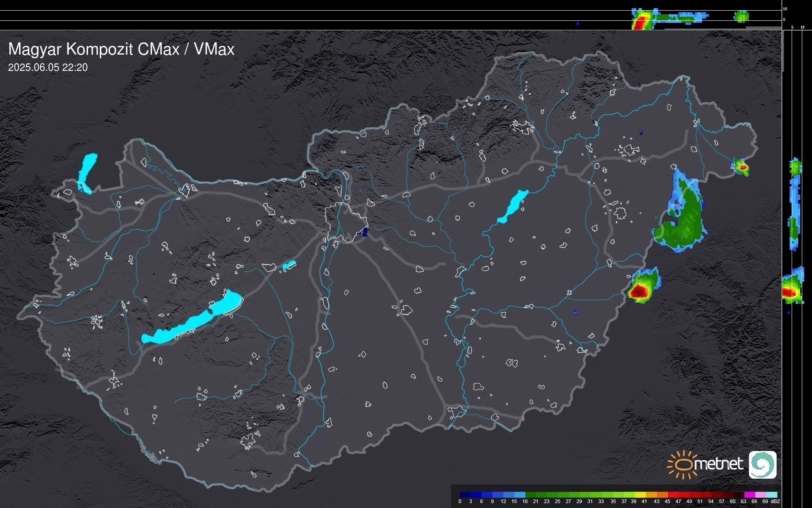The height and width of the screenshot is (508, 812).
Task: Click the 2025.06.05 22:20 timestamp
Action: [x=48, y=68]
